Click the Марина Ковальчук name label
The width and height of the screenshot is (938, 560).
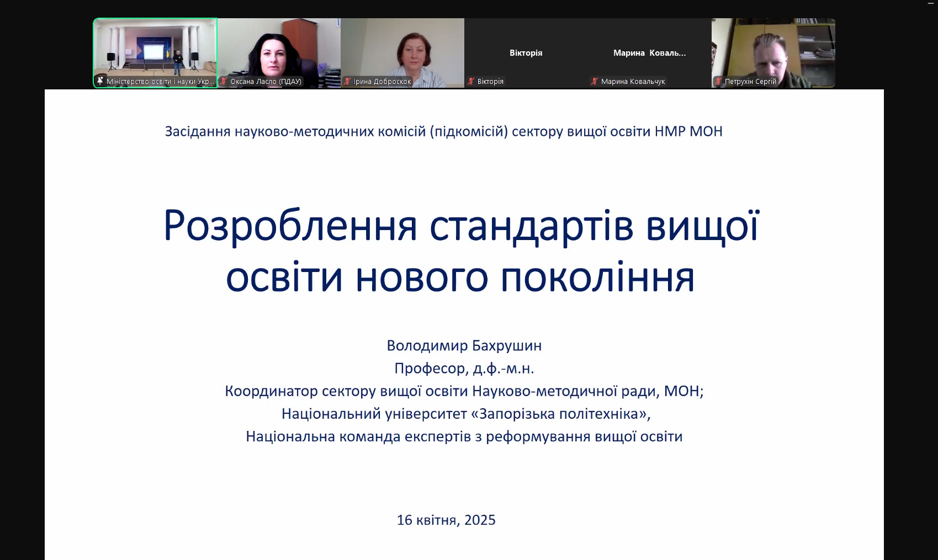(633, 81)
